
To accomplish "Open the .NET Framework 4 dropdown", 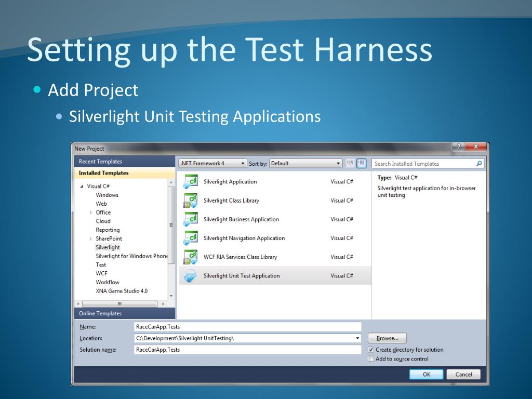I will [212, 164].
